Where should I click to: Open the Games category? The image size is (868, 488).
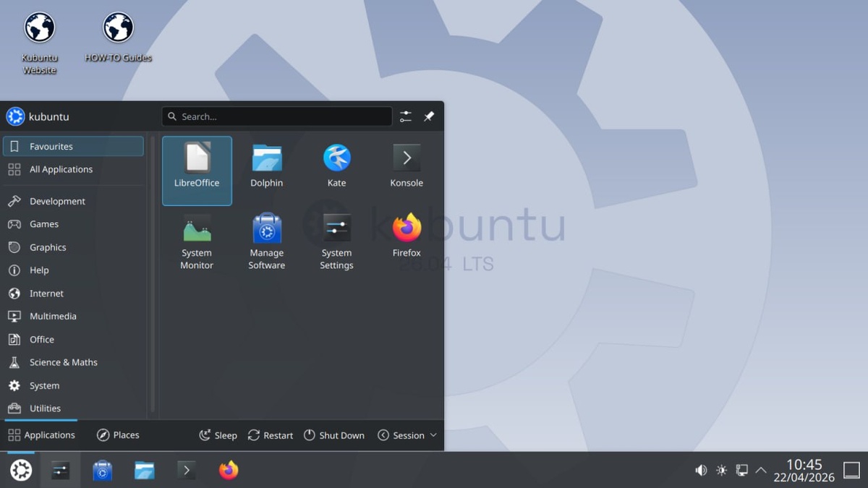74,224
